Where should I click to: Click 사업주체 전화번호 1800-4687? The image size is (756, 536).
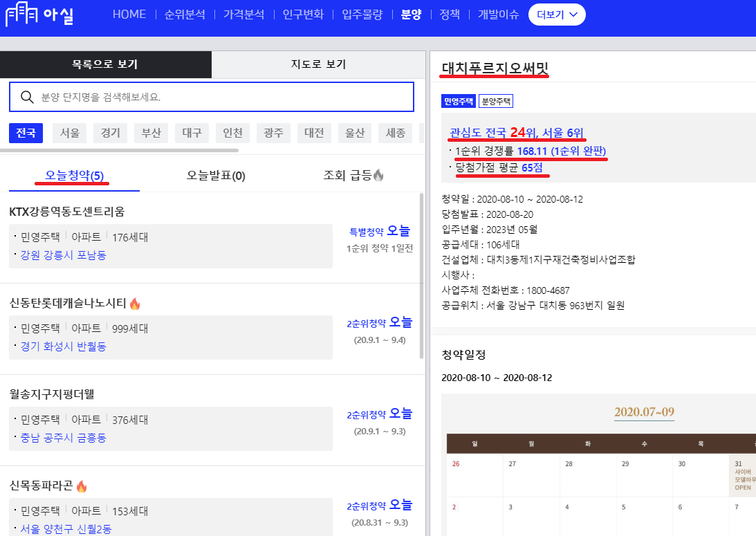(506, 290)
